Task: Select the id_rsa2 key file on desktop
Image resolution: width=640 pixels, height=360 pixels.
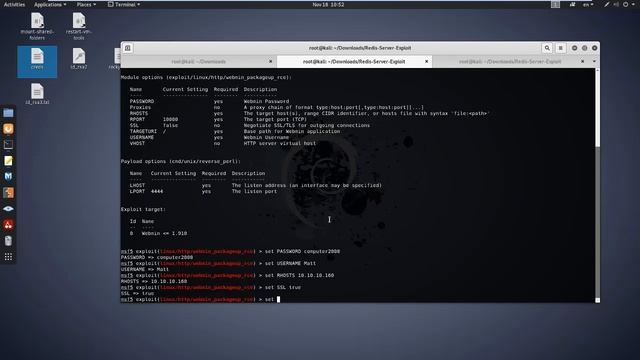Action: pos(79,58)
